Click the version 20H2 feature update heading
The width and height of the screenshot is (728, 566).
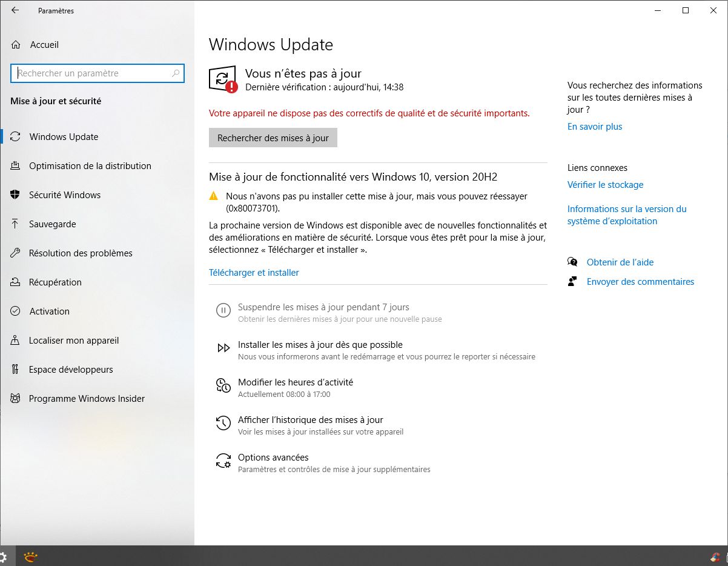tap(353, 177)
